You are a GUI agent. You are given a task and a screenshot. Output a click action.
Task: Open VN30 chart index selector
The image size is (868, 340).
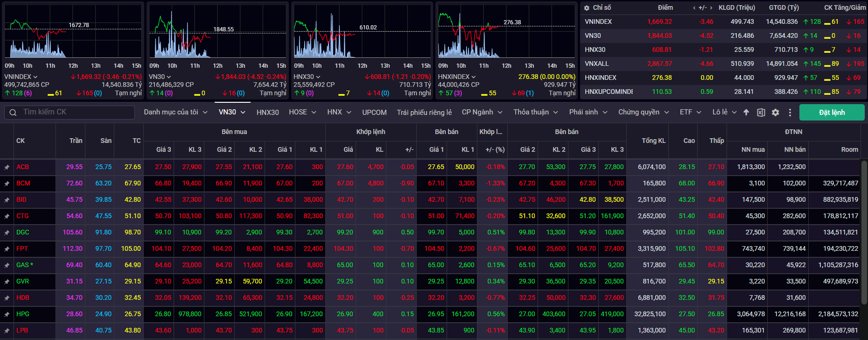(160, 77)
